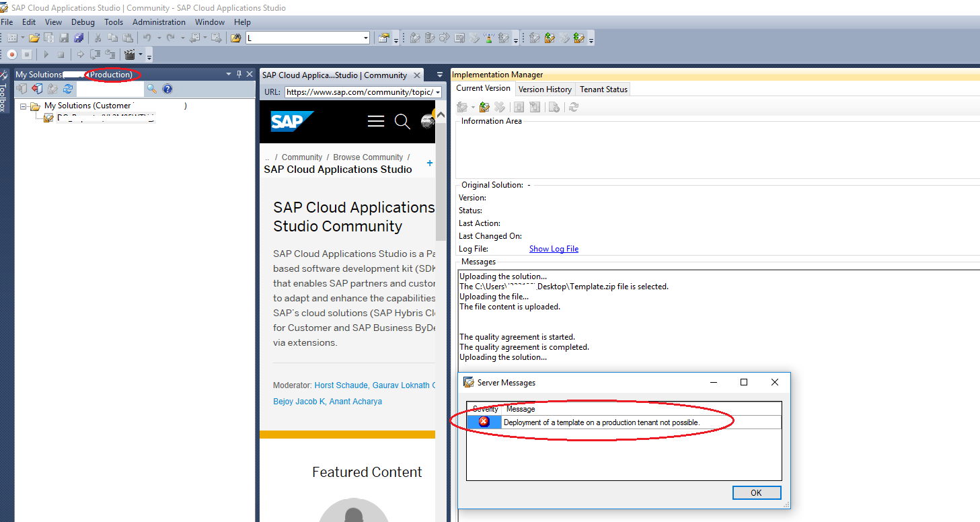Click OK in the Server Messages dialog
Screen dimensions: 980x522
pyautogui.click(x=757, y=493)
